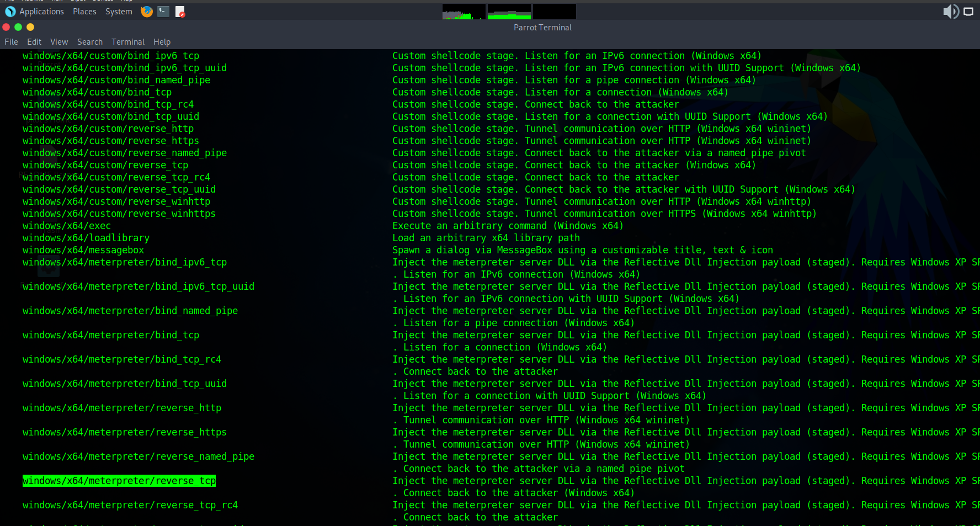Open the Applications menu
The width and height of the screenshot is (980, 526).
pos(41,11)
